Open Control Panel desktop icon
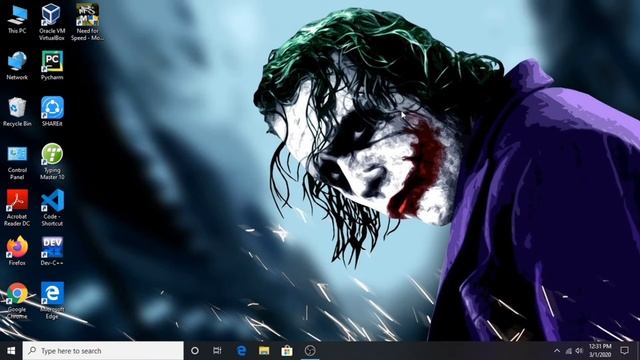This screenshot has height=360, width=640. (17, 162)
